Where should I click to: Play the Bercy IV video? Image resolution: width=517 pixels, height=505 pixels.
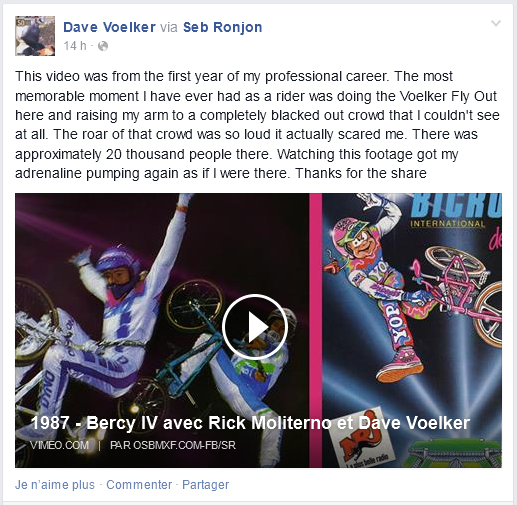(255, 327)
